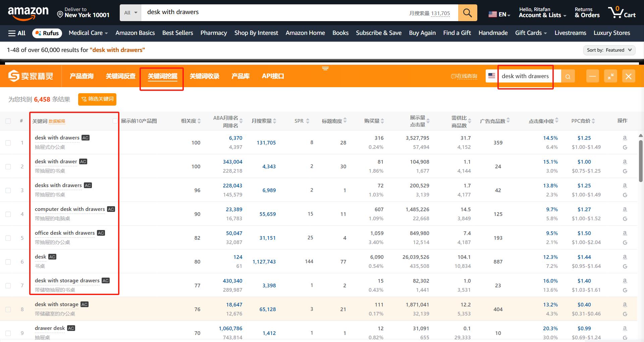Open the Best Sellers link

177,33
